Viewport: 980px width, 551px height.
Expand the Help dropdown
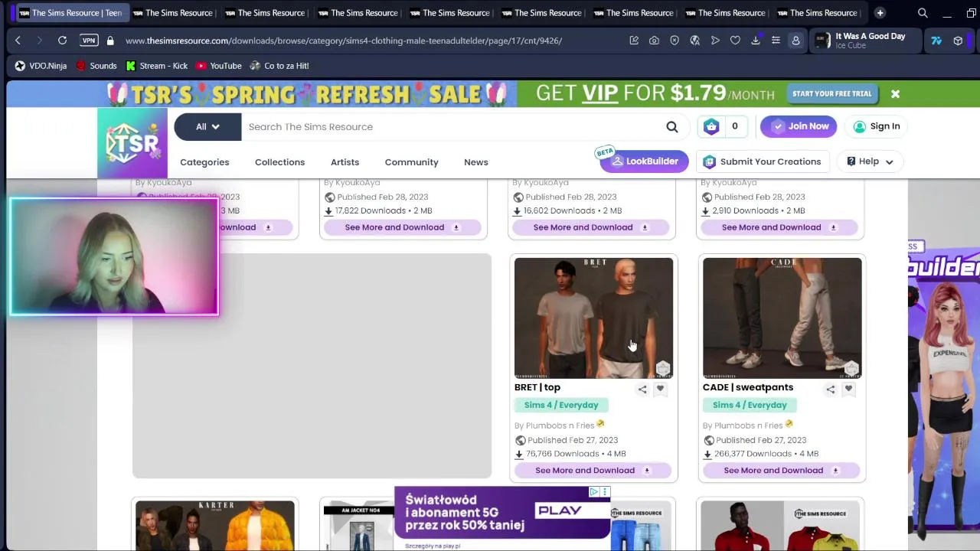(x=870, y=161)
